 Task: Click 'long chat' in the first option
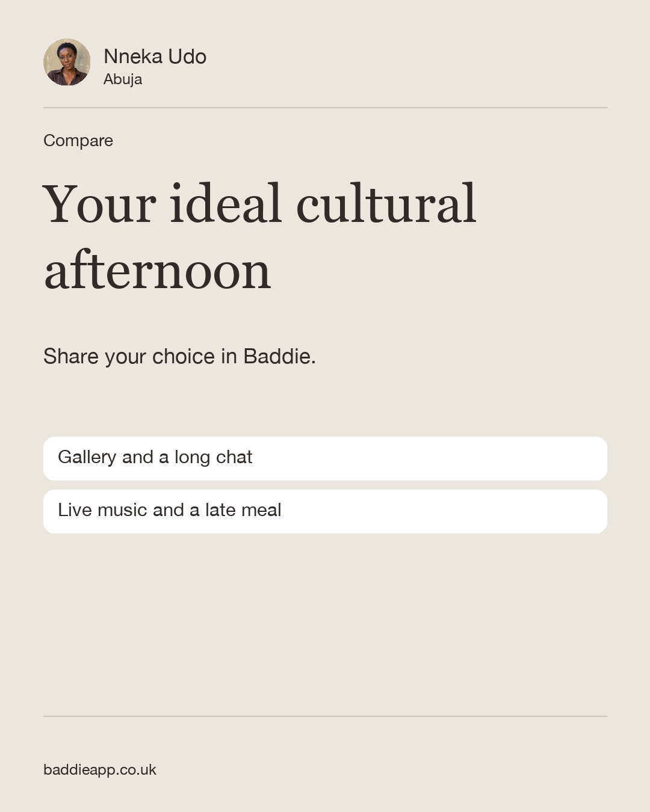(214, 457)
